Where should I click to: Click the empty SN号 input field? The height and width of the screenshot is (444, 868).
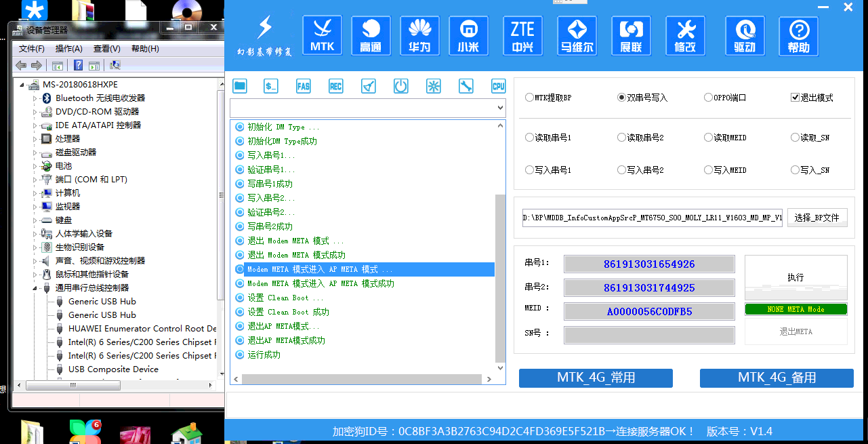pos(649,335)
